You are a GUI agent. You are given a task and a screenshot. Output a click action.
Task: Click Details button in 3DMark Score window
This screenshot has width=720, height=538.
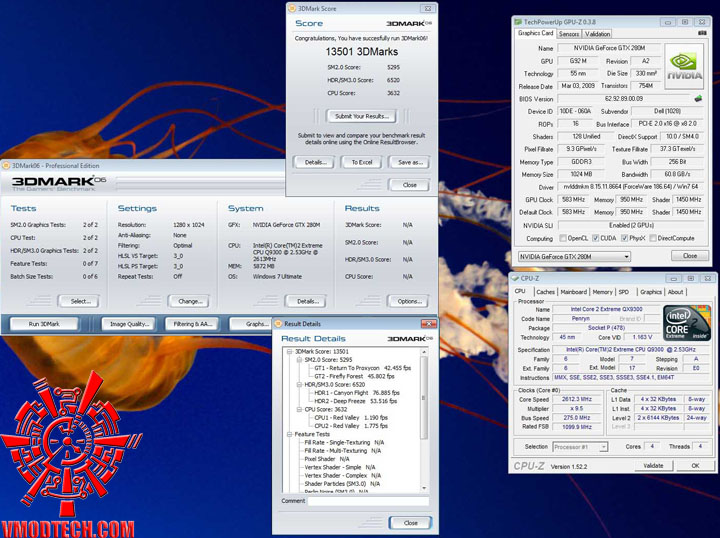(315, 163)
